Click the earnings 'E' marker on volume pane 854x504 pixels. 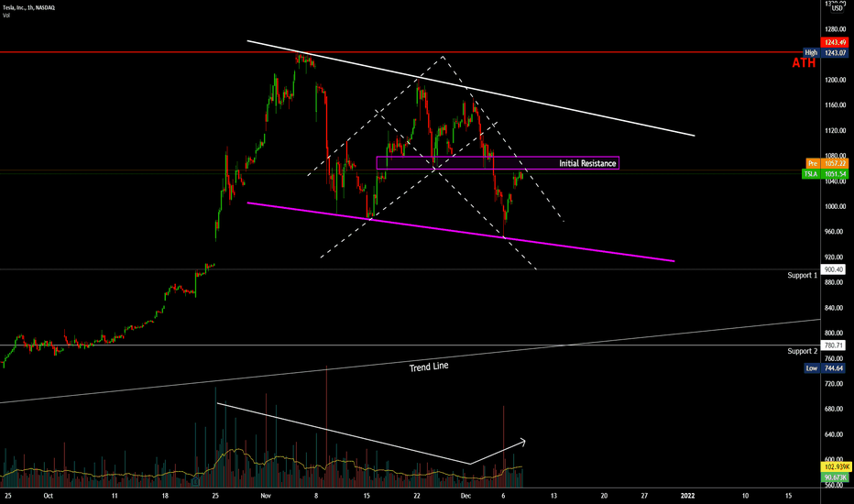196,482
